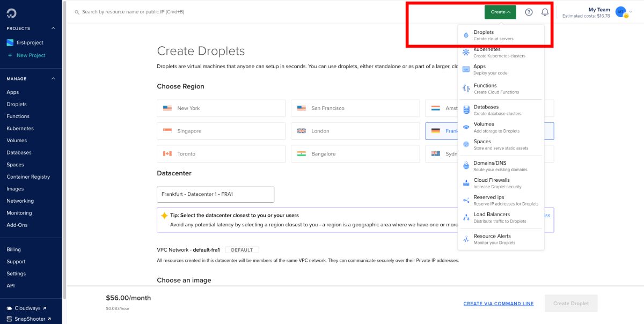This screenshot has height=324, width=644.
Task: Click the first-project icon in the sidebar
Action: tap(10, 42)
